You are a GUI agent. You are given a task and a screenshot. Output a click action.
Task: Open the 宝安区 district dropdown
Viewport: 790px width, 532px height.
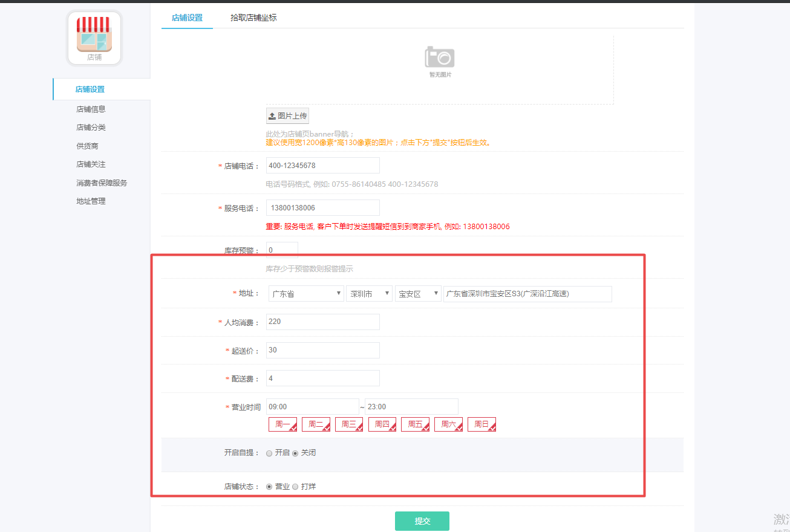point(418,293)
